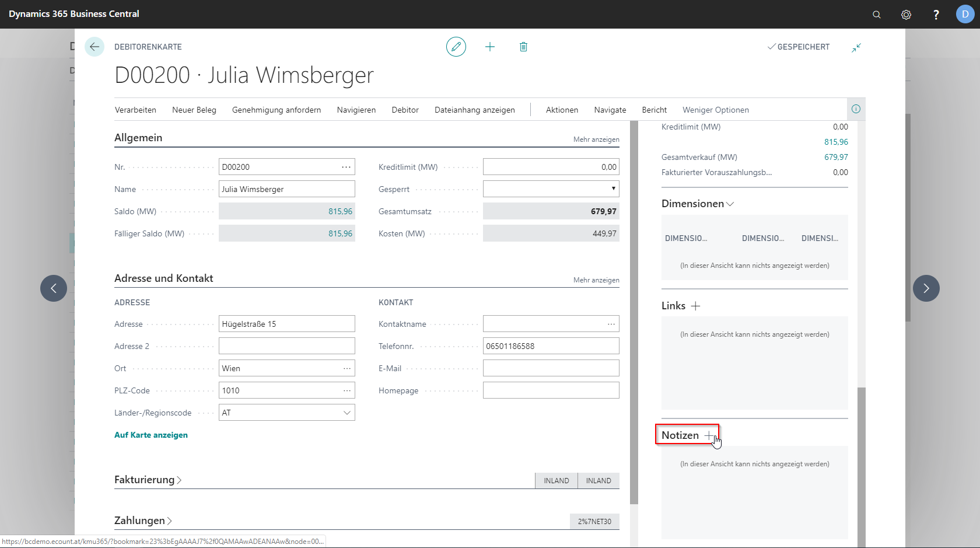Click Mehr anzeigen in Adresse und Kontakt
The image size is (980, 548).
[x=596, y=280]
